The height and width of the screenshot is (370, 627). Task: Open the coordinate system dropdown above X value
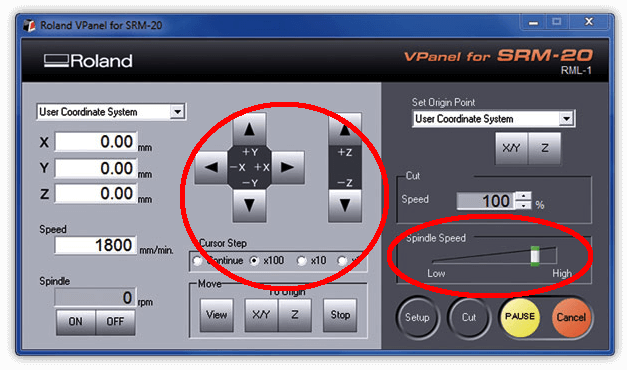pos(177,112)
